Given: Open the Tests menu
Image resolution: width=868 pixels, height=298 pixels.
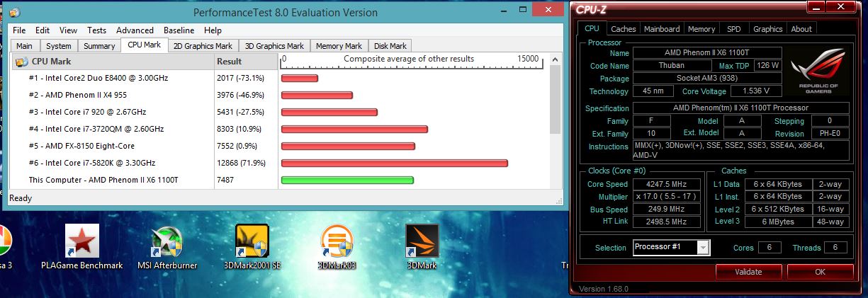Looking at the screenshot, I should click(96, 30).
